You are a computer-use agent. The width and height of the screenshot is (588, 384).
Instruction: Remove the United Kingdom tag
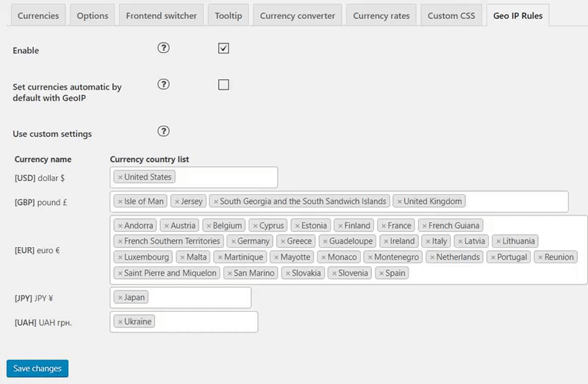click(x=399, y=202)
